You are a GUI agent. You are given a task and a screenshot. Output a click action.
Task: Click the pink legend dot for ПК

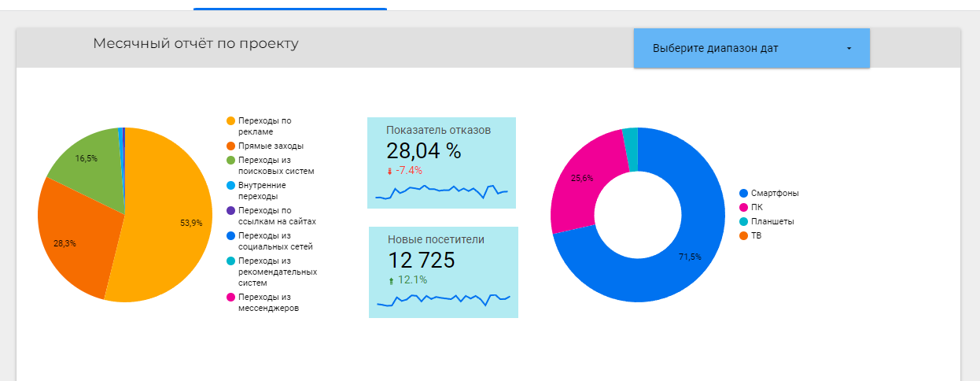click(x=743, y=207)
